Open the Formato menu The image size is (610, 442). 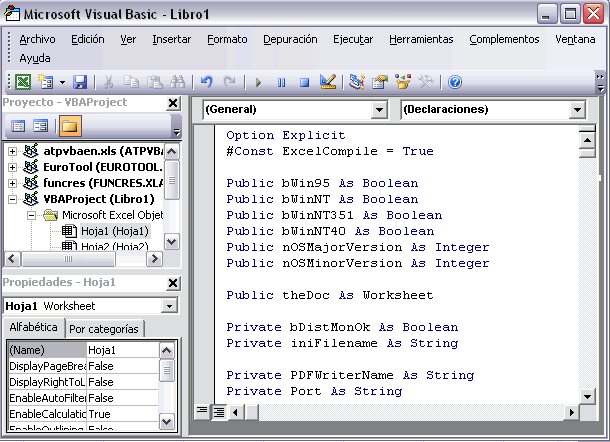[227, 39]
